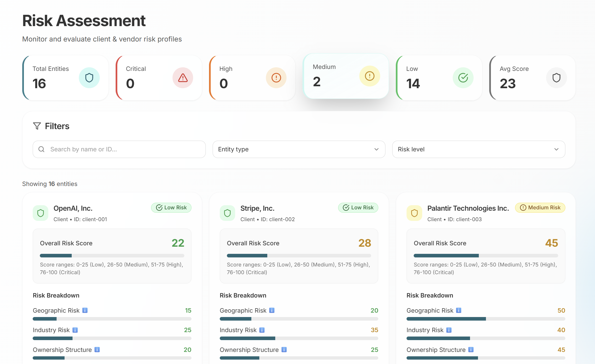Viewport: 595px width, 364px height.
Task: Click Palantir Ownership Structure info icon
Action: click(x=471, y=349)
